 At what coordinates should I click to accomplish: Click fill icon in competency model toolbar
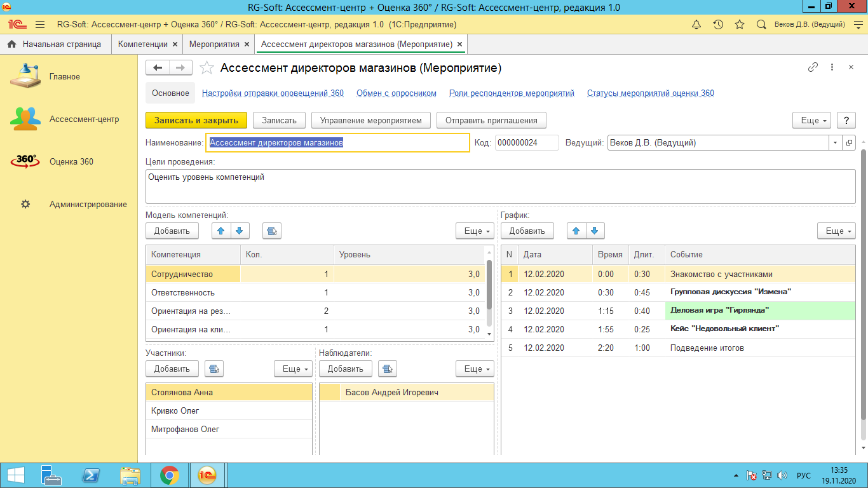click(272, 231)
